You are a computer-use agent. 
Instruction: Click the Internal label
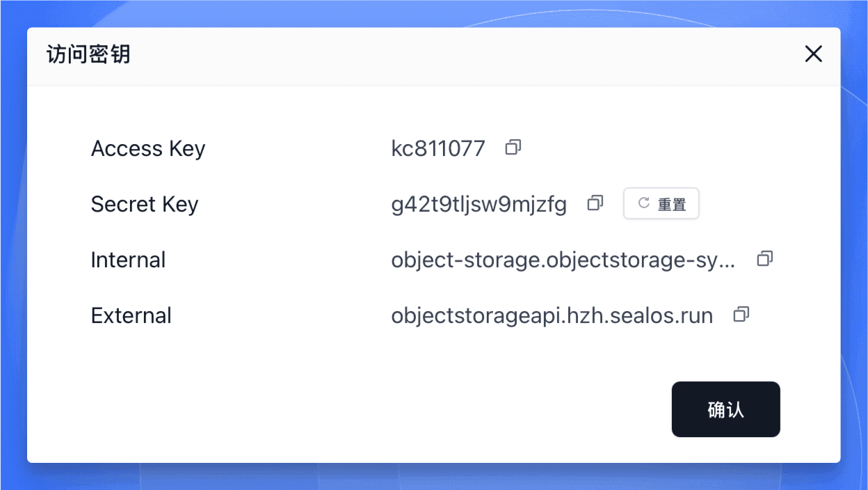tap(129, 260)
